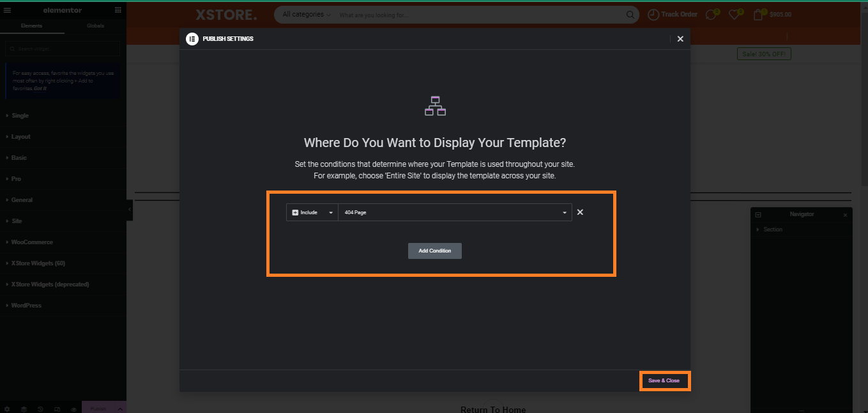Image resolution: width=868 pixels, height=413 pixels.
Task: Click the Navigator panel dock icon
Action: coord(758,215)
